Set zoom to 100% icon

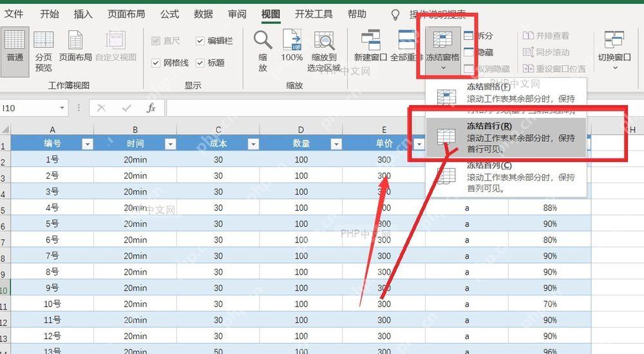[x=292, y=40]
